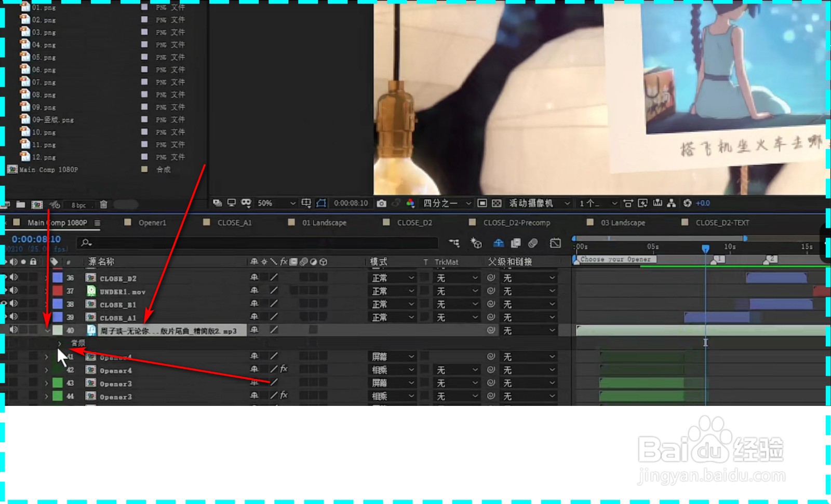Toggle pixel aspect ratio correction
Image resolution: width=831 pixels, height=504 pixels.
(628, 203)
